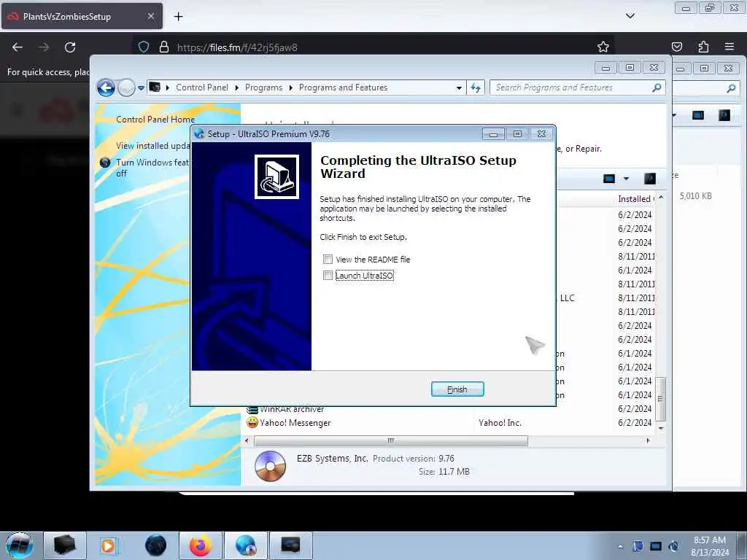This screenshot has width=747, height=560.
Task: Open Save to Pocket icon
Action: coord(677,47)
